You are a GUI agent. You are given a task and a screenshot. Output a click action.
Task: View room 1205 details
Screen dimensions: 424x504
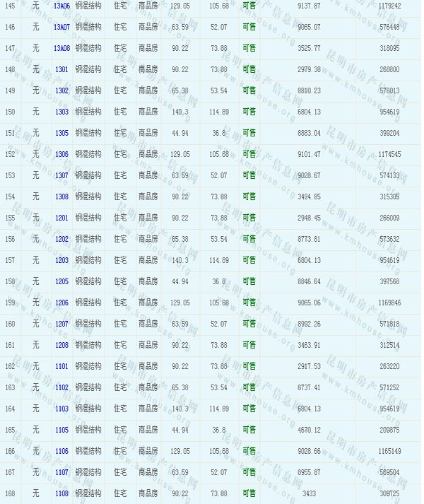[61, 281]
